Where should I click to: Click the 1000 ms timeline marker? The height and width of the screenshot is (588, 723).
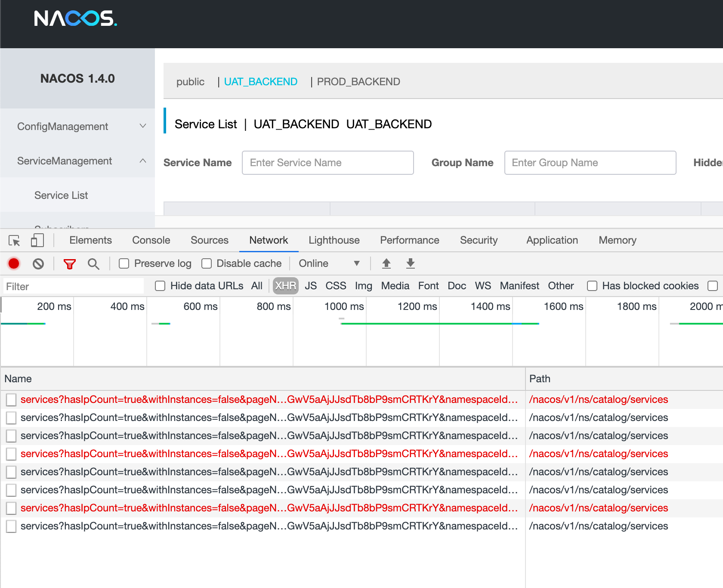click(344, 306)
